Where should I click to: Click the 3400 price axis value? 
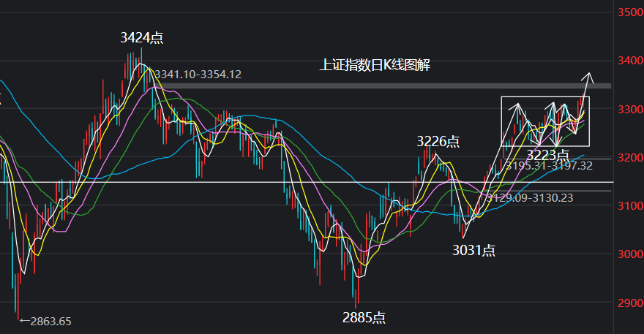click(630, 61)
